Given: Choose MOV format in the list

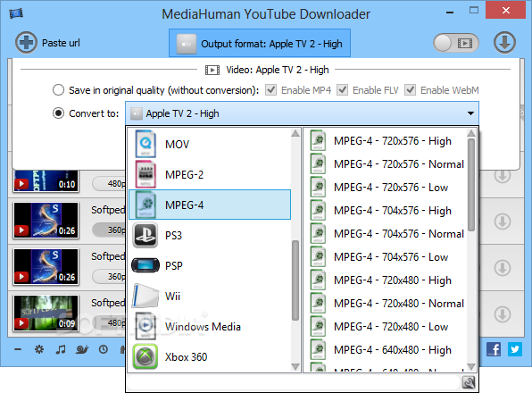Looking at the screenshot, I should [x=210, y=144].
